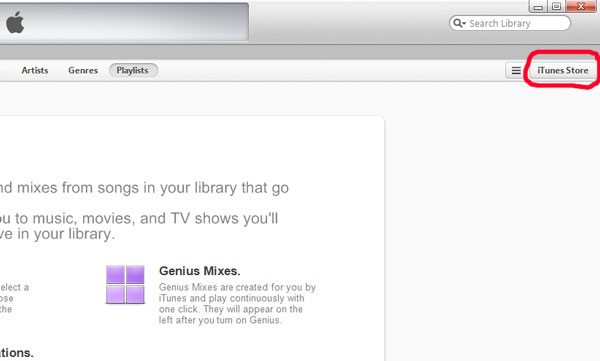Maximize the iTunes window

(557, 6)
